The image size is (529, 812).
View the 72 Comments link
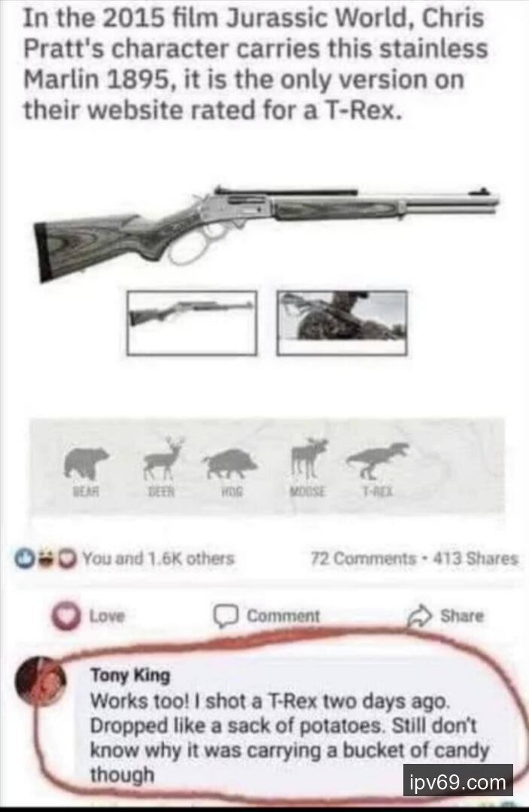[x=363, y=559]
